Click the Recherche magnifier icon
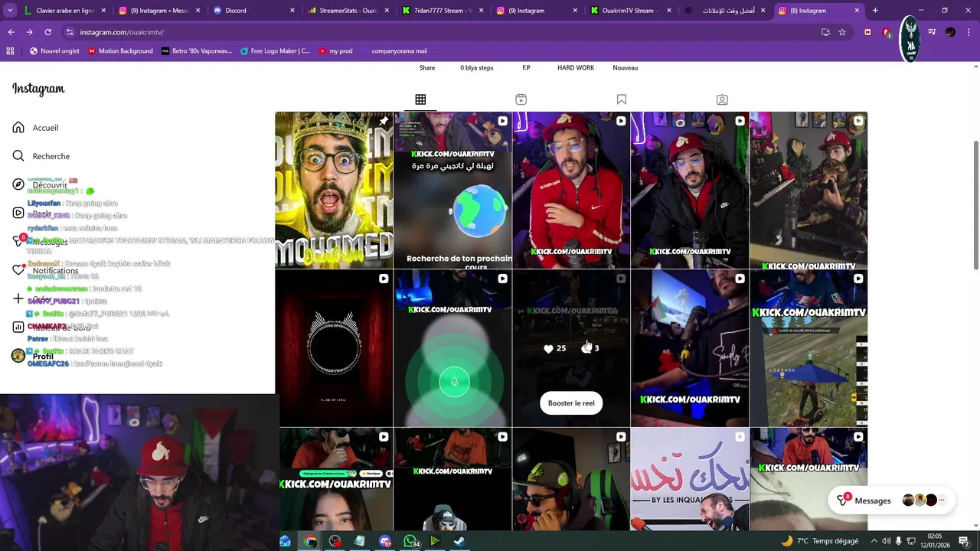The width and height of the screenshot is (980, 551). click(x=18, y=156)
